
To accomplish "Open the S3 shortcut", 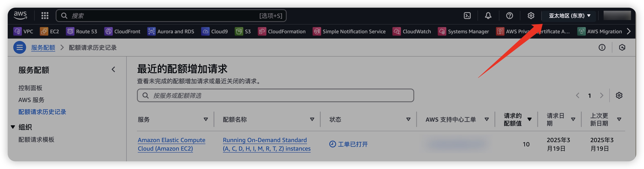I will tap(243, 31).
